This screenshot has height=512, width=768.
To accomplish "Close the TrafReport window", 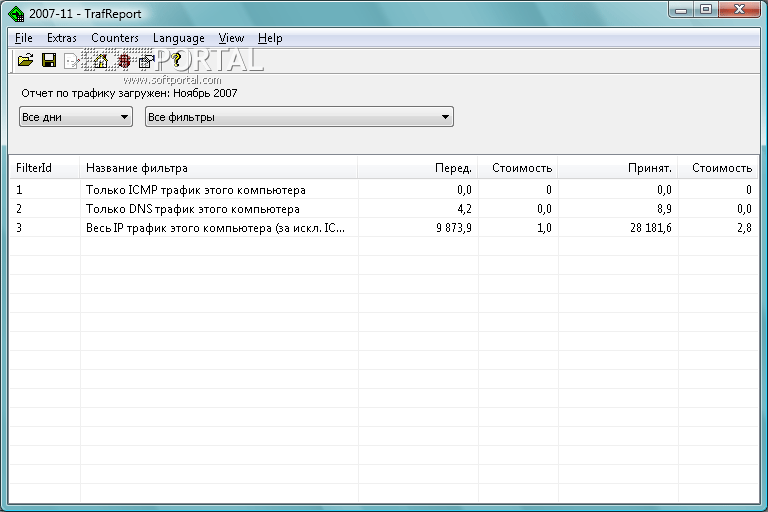I will click(x=740, y=10).
